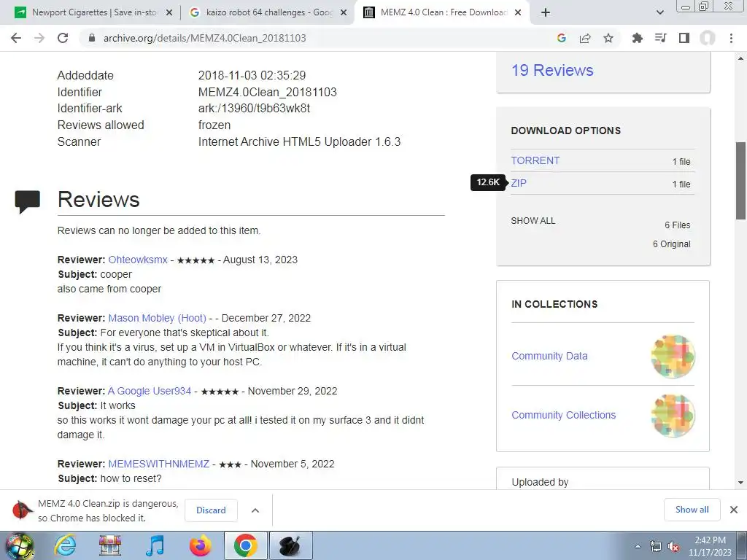
Task: Click the network tray icon
Action: pyautogui.click(x=656, y=547)
